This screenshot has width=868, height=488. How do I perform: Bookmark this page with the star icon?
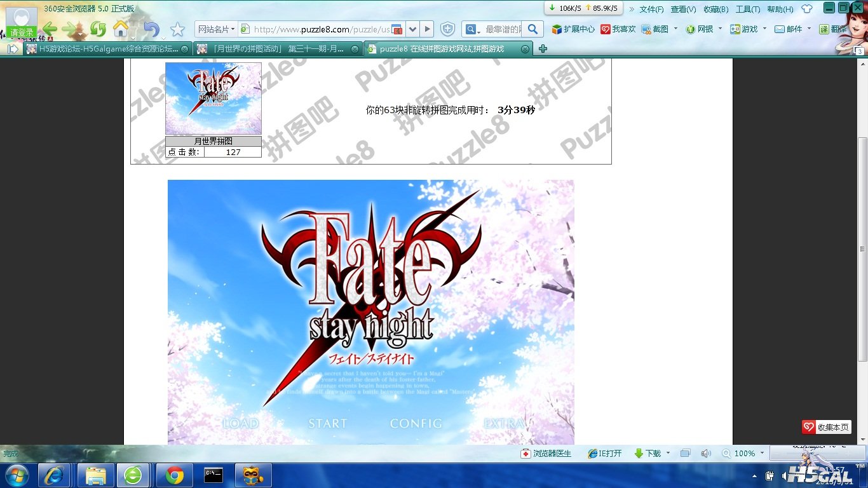(177, 29)
